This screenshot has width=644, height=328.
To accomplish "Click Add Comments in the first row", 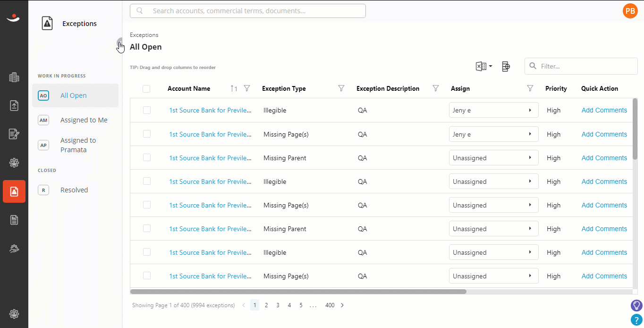I will click(x=604, y=110).
